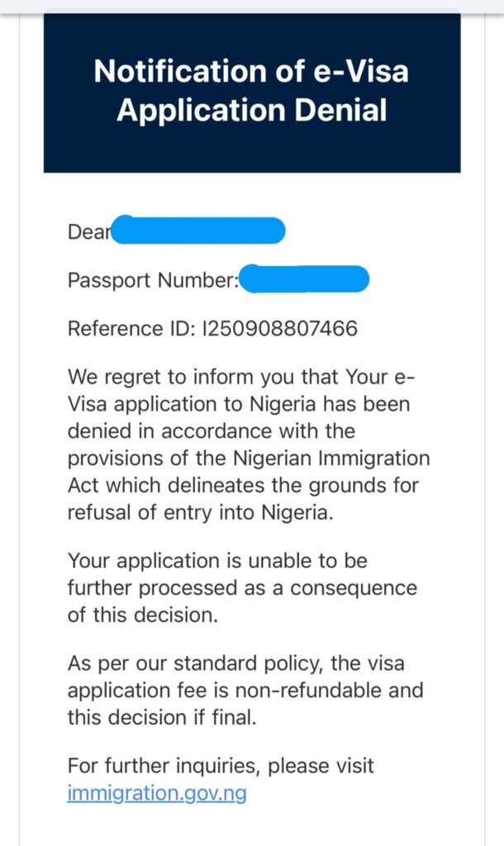Select the redacted recipient name bar
This screenshot has width=504, height=846.
point(198,231)
